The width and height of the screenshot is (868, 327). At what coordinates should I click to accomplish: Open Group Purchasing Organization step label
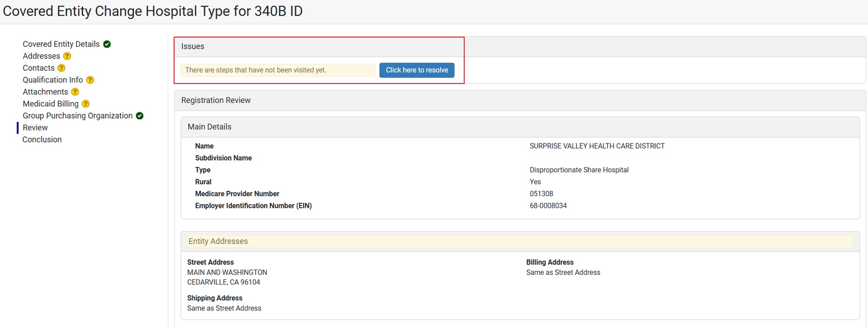[78, 116]
